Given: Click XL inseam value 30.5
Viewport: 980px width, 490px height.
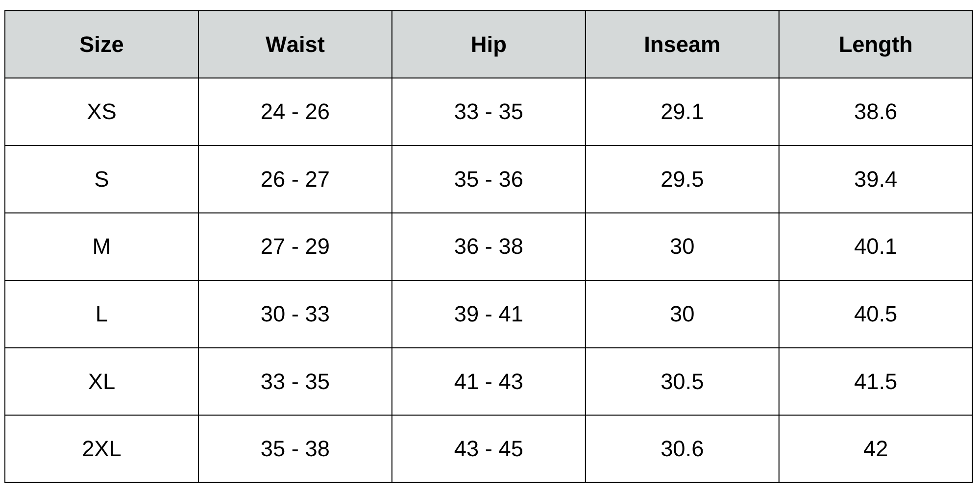Looking at the screenshot, I should (x=682, y=382).
